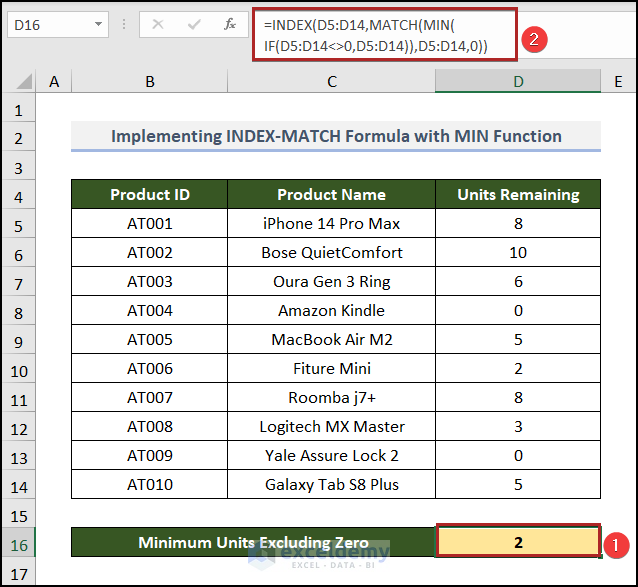
Task: Click the Minimum Units Excluding Zero label
Action: [x=253, y=543]
